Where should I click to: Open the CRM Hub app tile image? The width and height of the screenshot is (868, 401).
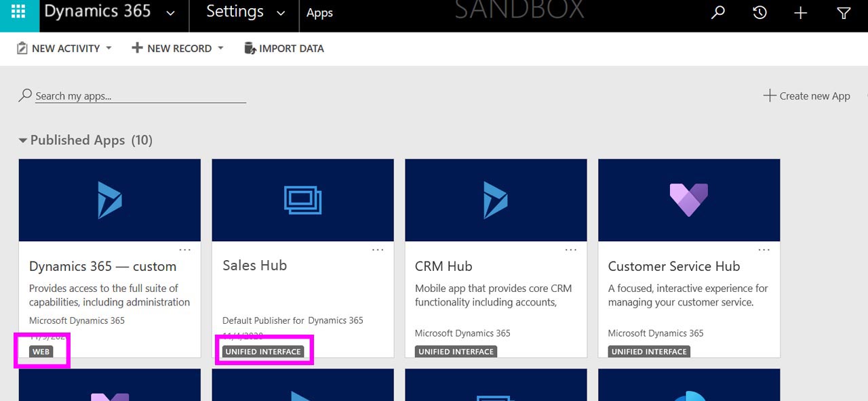pos(496,200)
